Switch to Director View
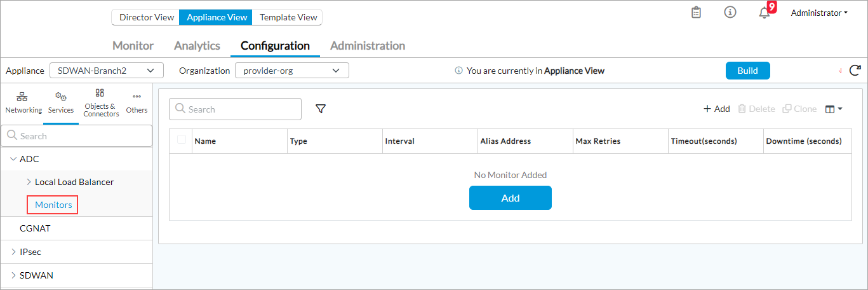The image size is (868, 290). tap(146, 17)
